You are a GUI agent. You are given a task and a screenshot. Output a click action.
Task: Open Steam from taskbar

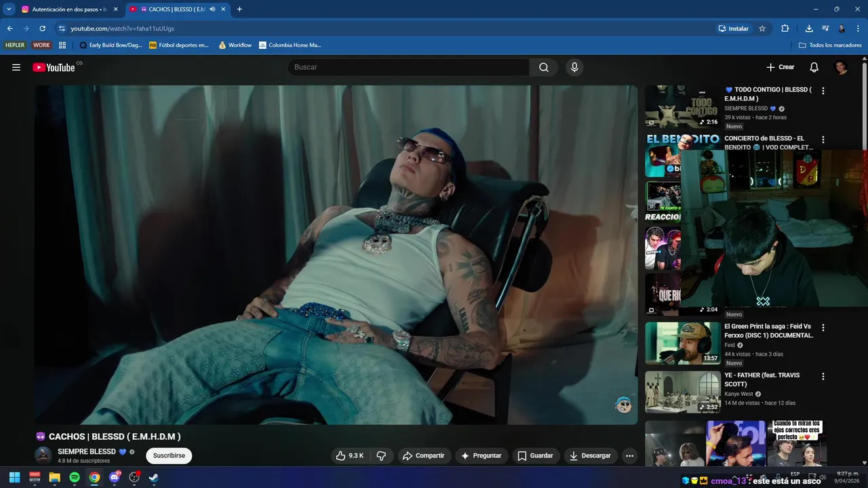154,477
